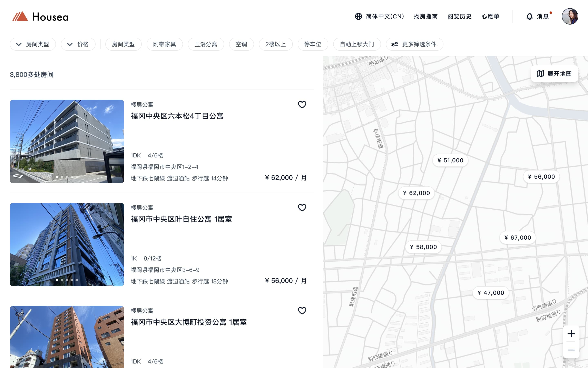Toggle the 2楼以上 filter chip
Image resolution: width=588 pixels, height=368 pixels.
276,44
